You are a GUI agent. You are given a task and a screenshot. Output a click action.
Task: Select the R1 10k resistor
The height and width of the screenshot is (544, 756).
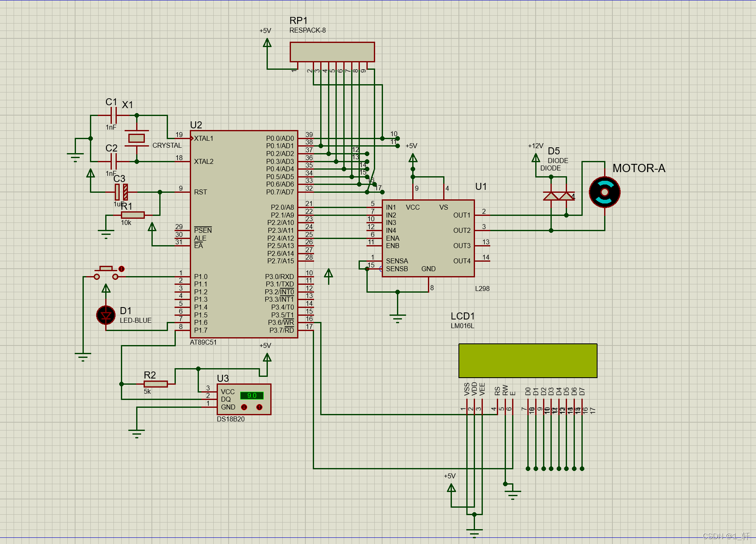132,215
